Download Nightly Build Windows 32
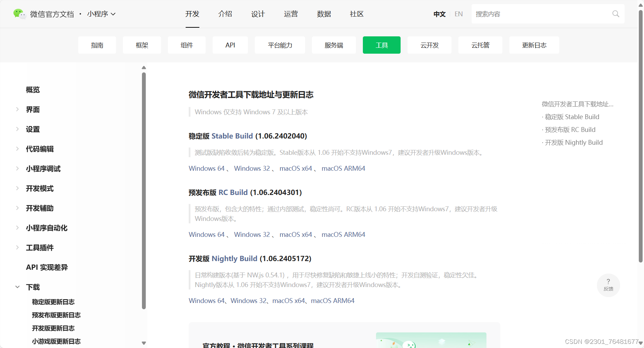The image size is (644, 348). point(249,301)
